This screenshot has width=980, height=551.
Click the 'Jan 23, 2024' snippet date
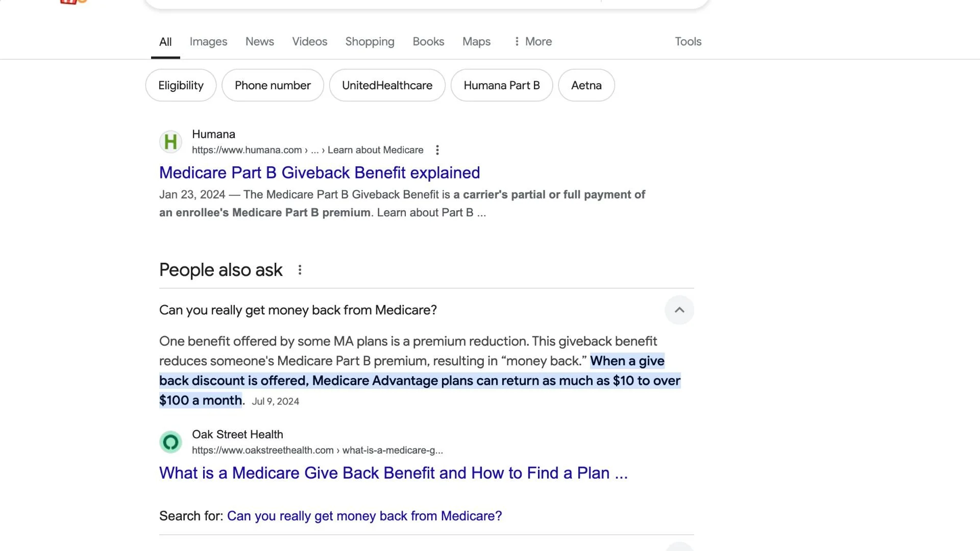(192, 195)
